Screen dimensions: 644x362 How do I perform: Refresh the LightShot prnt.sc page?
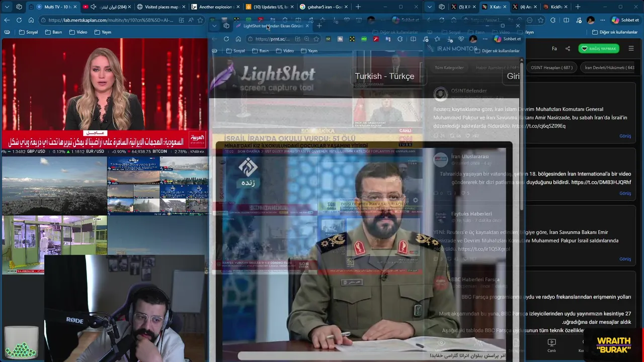point(226,39)
